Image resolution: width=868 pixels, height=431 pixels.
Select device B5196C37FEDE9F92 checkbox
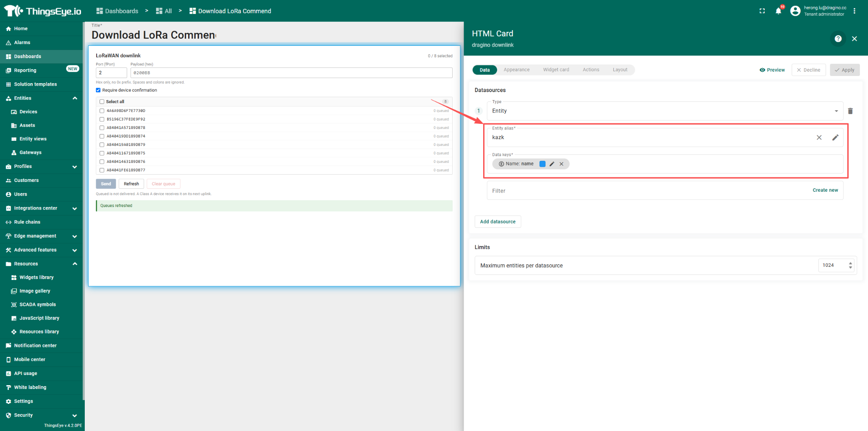coord(102,119)
